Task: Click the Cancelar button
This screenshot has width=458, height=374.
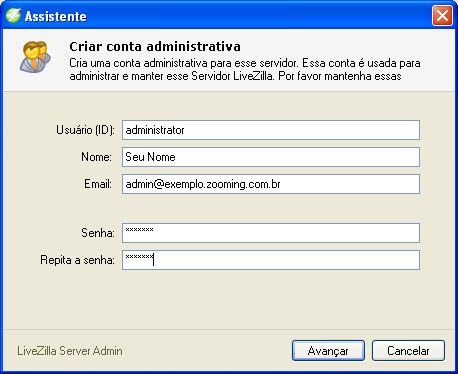Action: pos(408,350)
